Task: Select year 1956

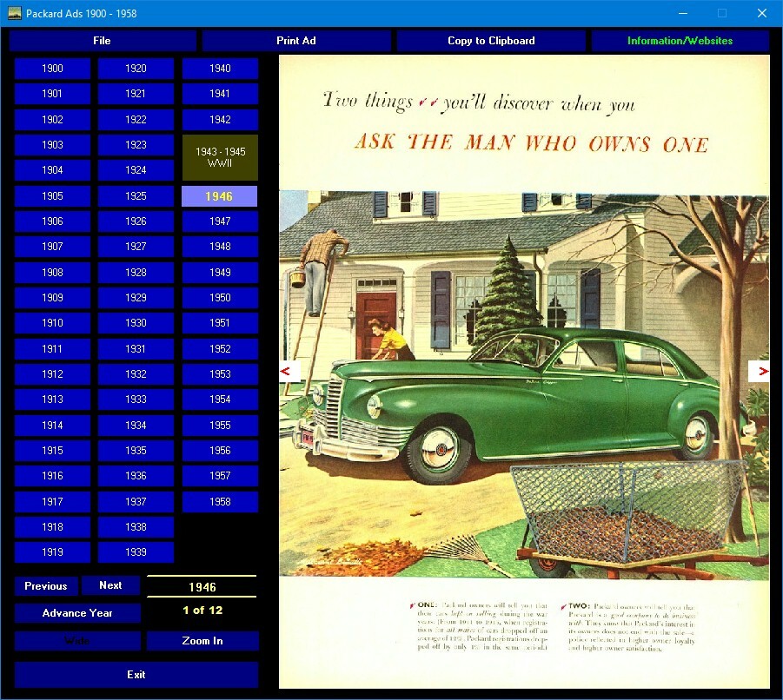Action: 220,451
